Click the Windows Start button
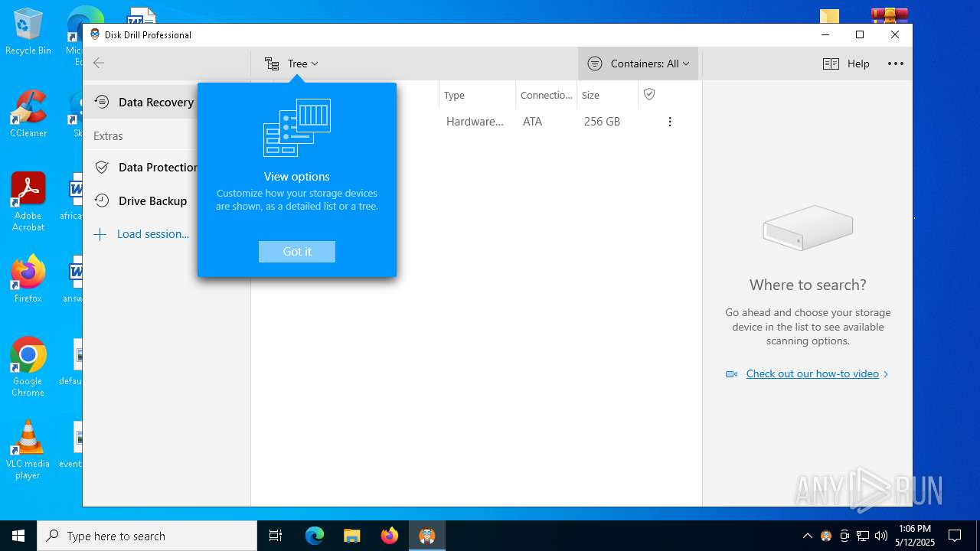The width and height of the screenshot is (980, 551). coord(18,536)
